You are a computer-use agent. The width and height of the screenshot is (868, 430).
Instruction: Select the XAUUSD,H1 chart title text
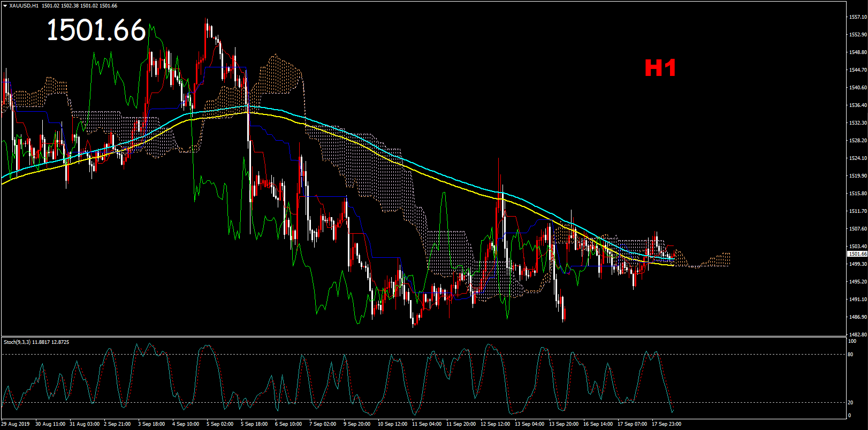(x=24, y=6)
